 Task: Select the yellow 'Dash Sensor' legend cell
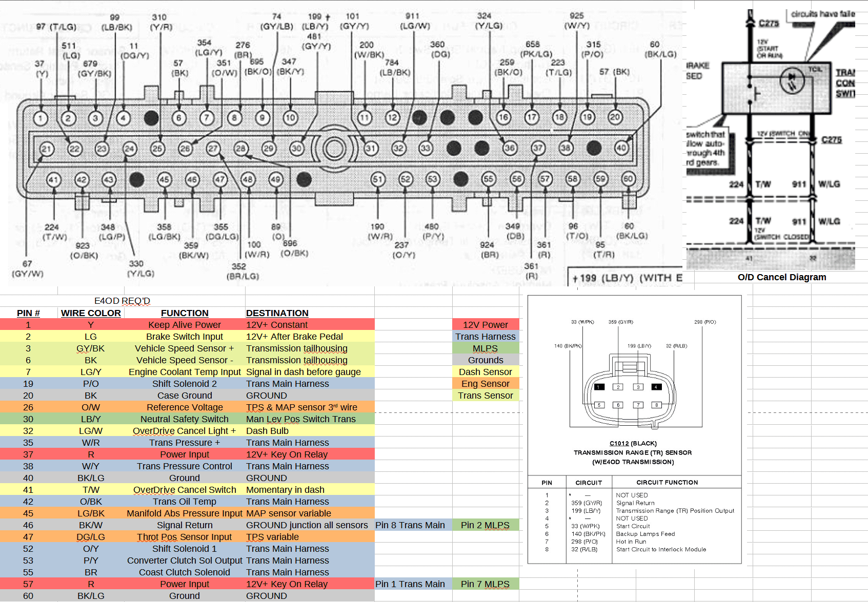coord(486,372)
